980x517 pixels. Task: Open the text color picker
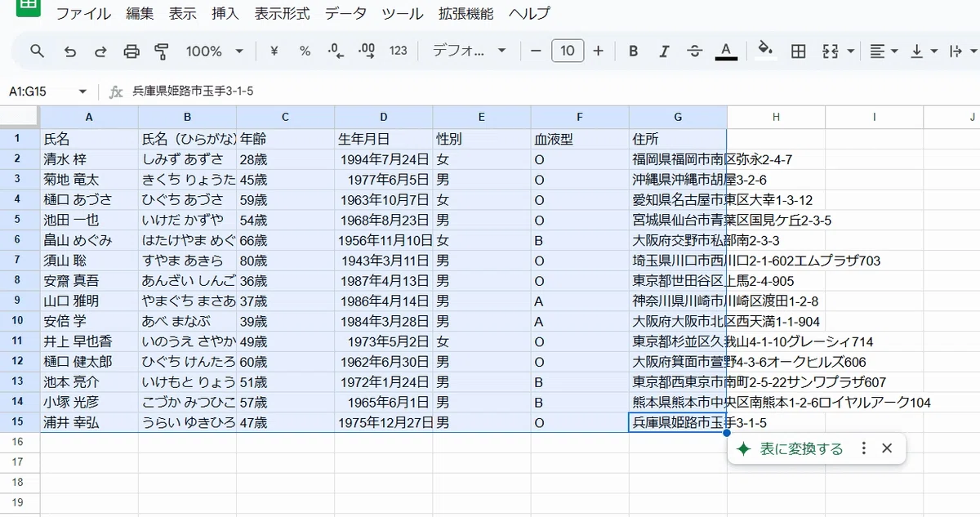click(x=726, y=51)
